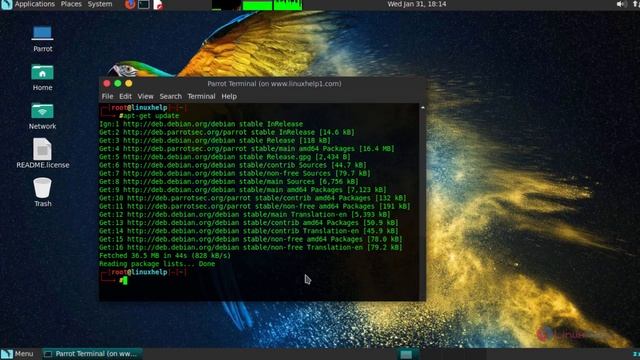Click the system monitor graph applet
The image size is (640, 360).
coord(257,5)
